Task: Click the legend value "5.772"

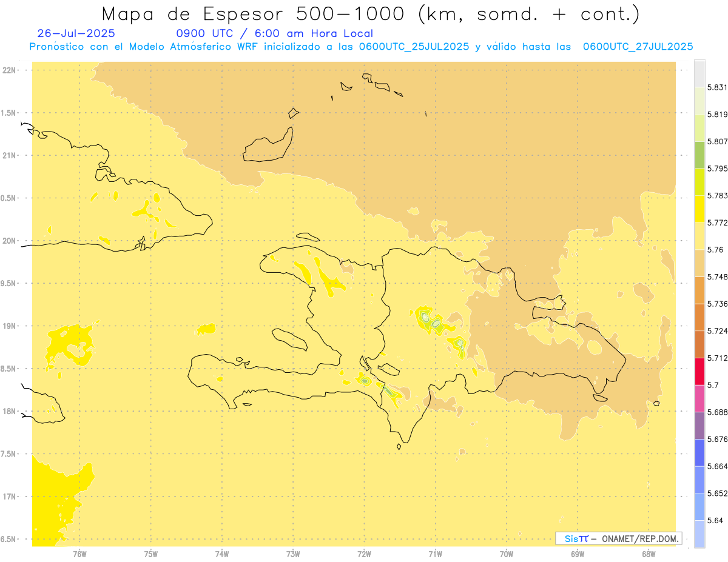Action: pos(717,222)
